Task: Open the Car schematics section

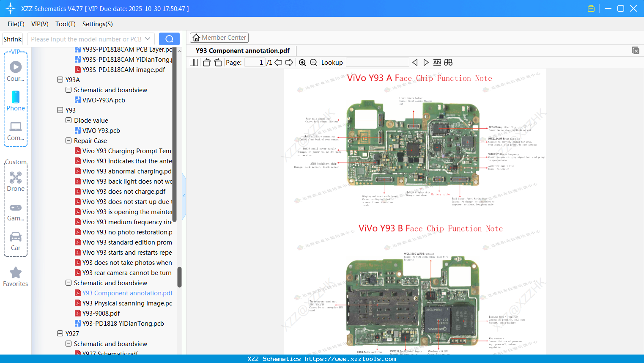Action: click(15, 237)
